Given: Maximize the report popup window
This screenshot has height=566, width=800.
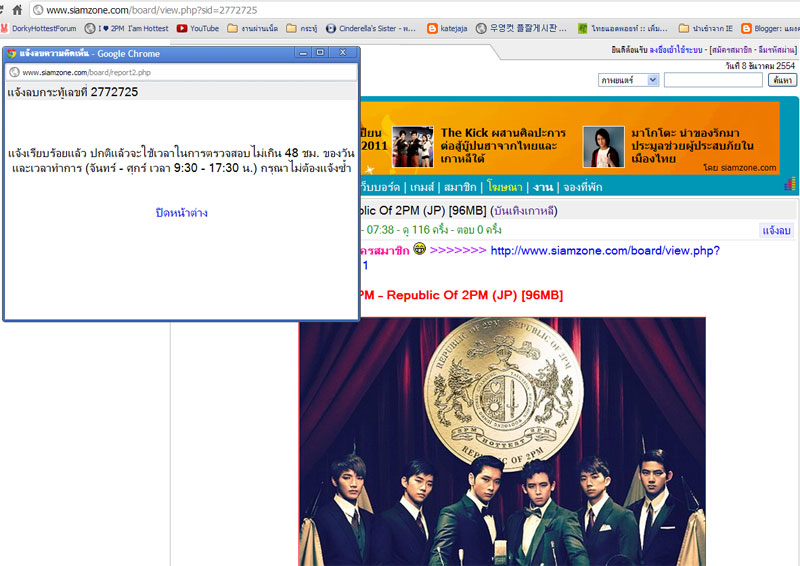Looking at the screenshot, I should pyautogui.click(x=320, y=52).
